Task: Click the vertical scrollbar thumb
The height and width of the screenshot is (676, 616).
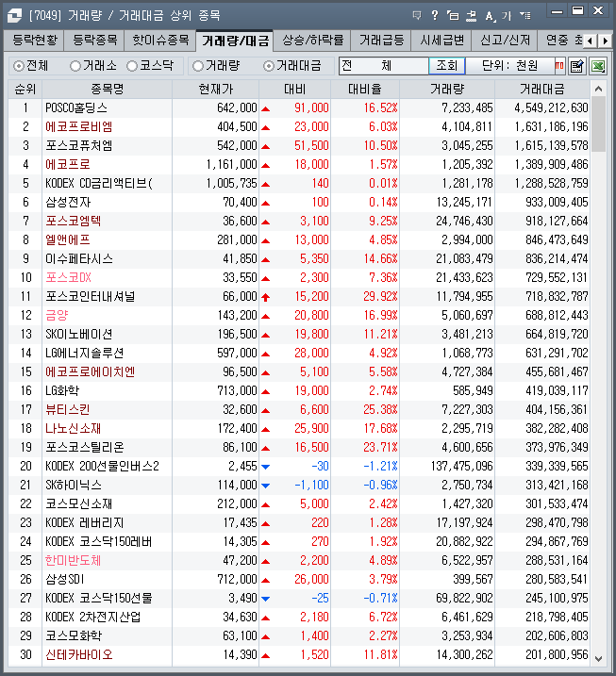Action: coord(598,124)
